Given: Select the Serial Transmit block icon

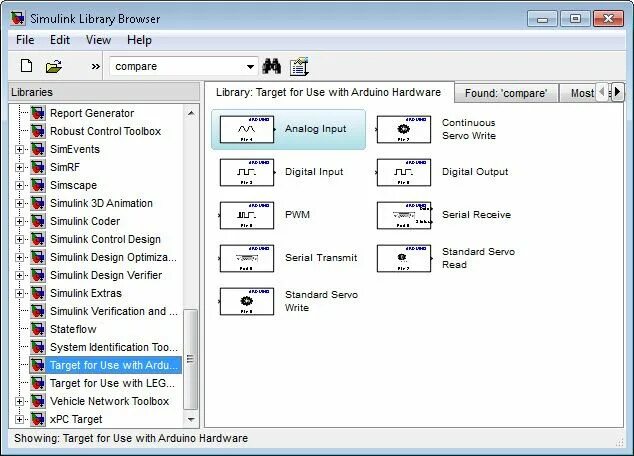Looking at the screenshot, I should 247,258.
